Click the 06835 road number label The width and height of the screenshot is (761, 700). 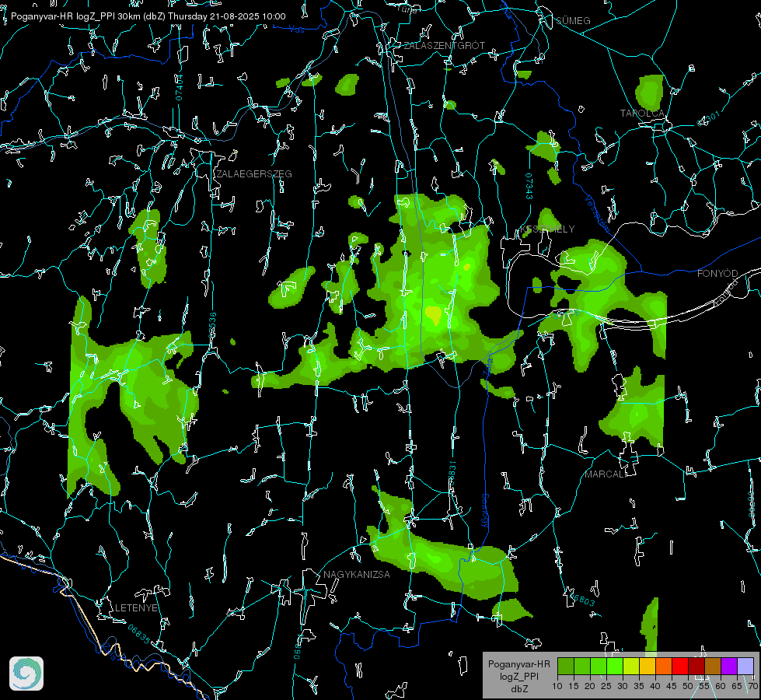pyautogui.click(x=139, y=634)
